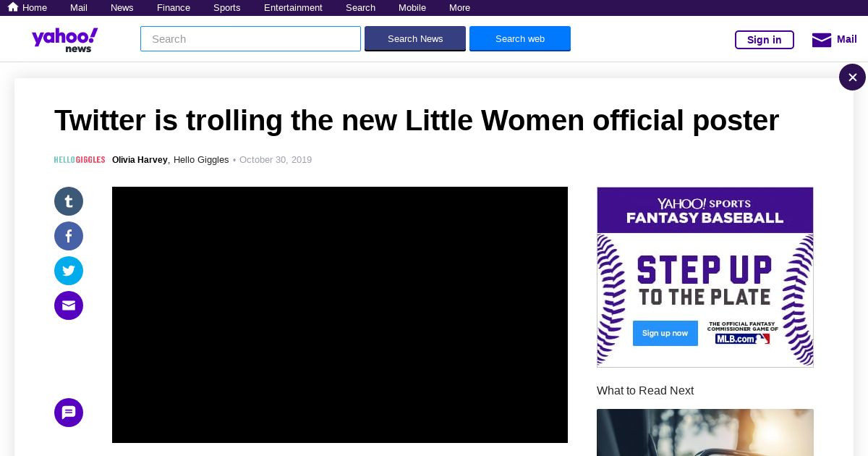This screenshot has height=456, width=868.
Task: Go to News in the top navigation
Action: point(122,8)
